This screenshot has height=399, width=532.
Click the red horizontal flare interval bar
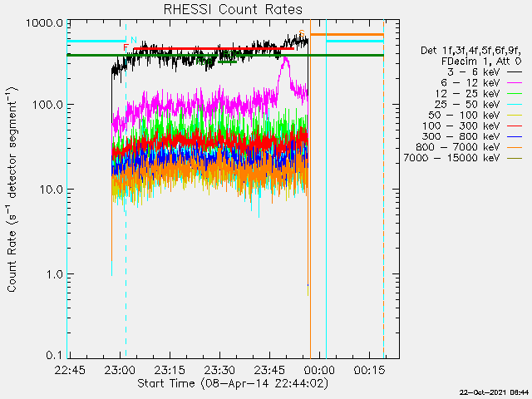pos(214,49)
